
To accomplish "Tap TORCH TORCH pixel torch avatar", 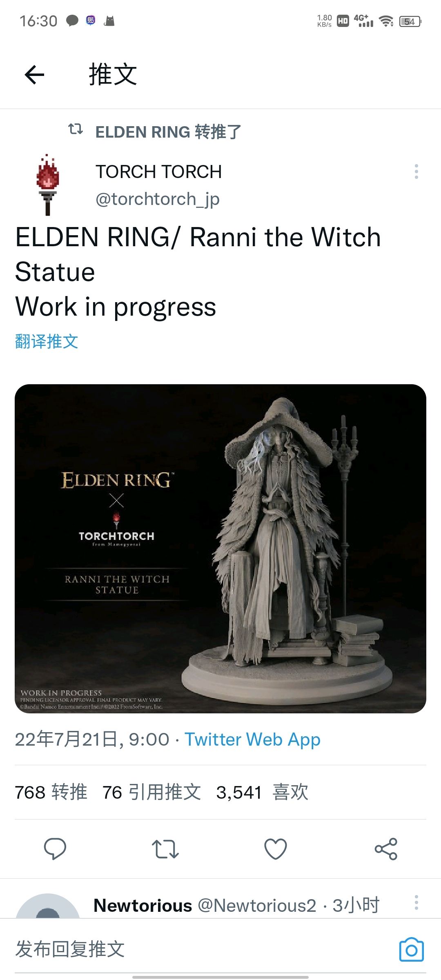I will tap(48, 185).
